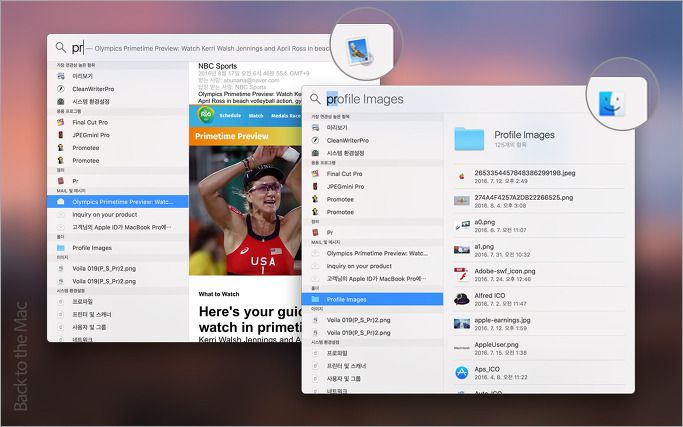The width and height of the screenshot is (683, 427).
Task: Pick the "Pr" definition result in front Spotlight window
Action: pyautogui.click(x=372, y=232)
